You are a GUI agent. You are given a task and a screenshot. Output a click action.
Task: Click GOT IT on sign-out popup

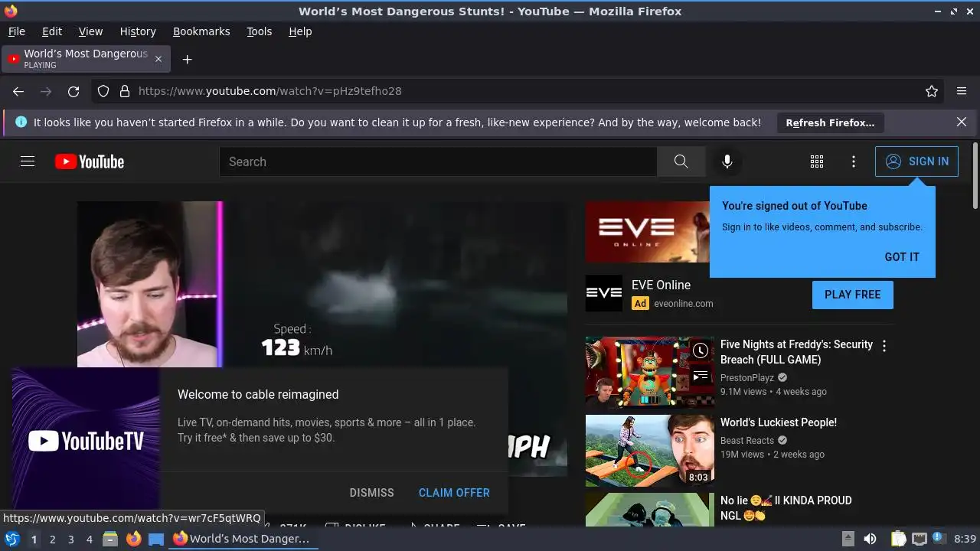point(902,257)
